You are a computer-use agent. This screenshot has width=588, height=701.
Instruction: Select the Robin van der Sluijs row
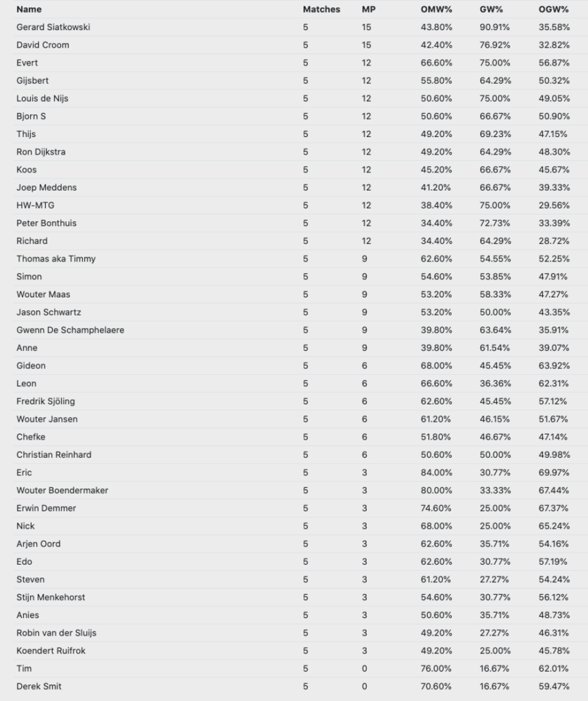click(301, 633)
